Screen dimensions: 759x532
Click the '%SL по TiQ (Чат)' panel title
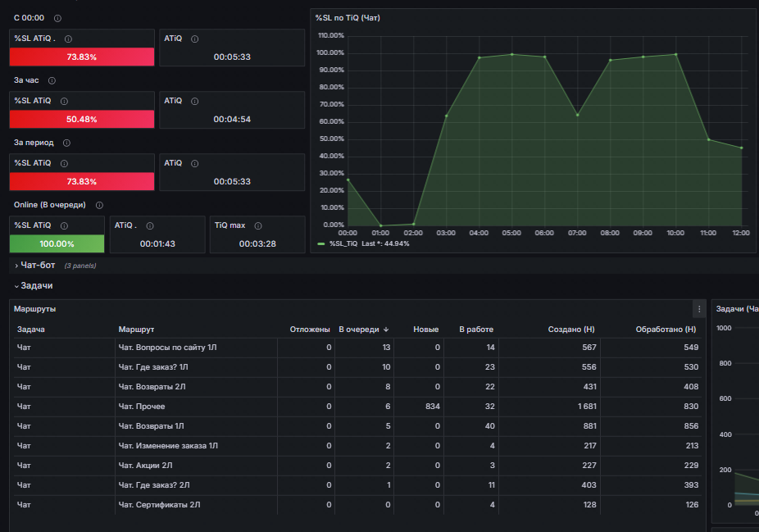point(348,18)
